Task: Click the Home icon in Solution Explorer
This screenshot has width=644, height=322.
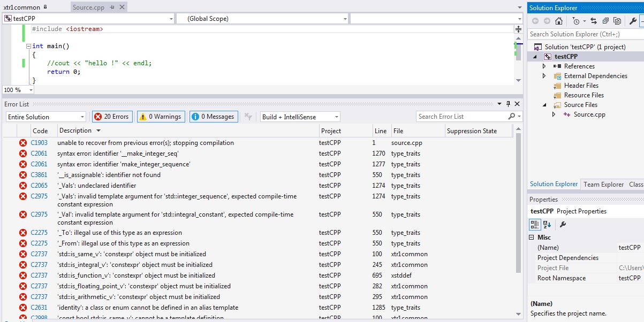Action: [x=559, y=21]
